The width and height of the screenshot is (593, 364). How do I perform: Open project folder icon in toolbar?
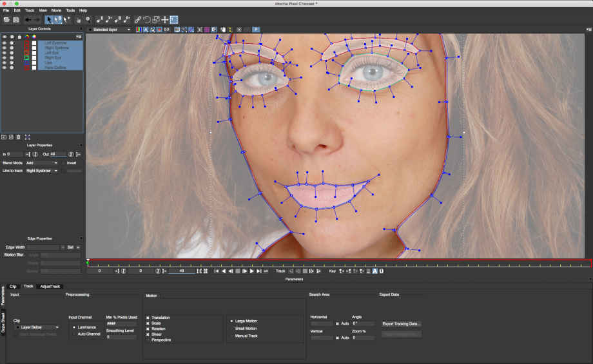pos(7,20)
